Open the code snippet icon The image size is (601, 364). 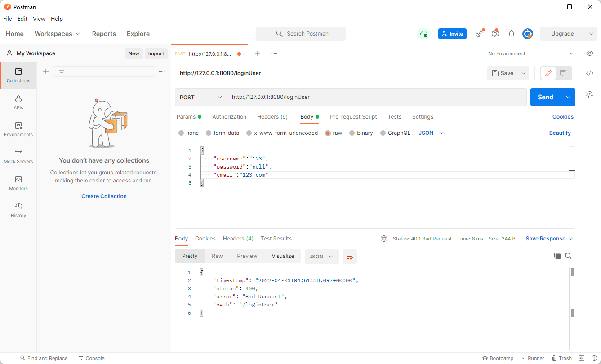pos(590,73)
